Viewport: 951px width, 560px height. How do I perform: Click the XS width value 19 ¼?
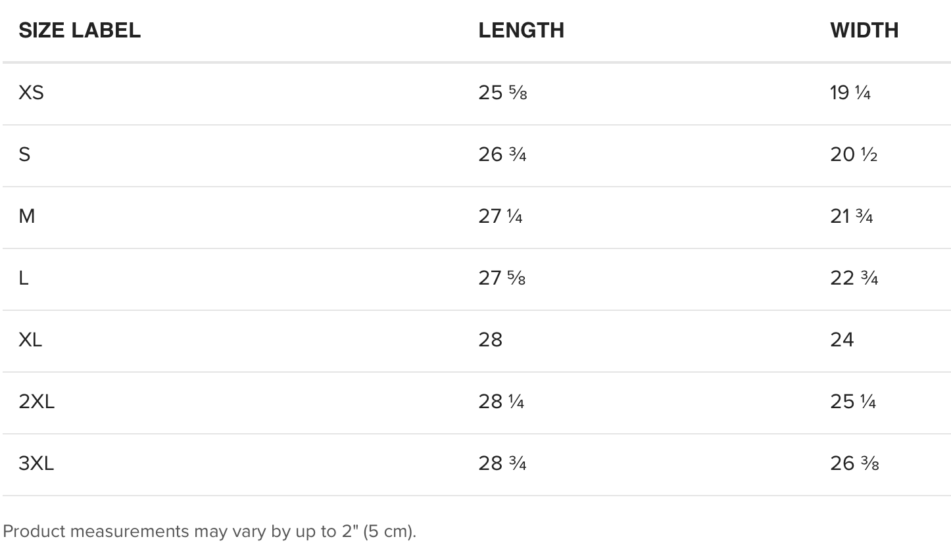coord(850,93)
